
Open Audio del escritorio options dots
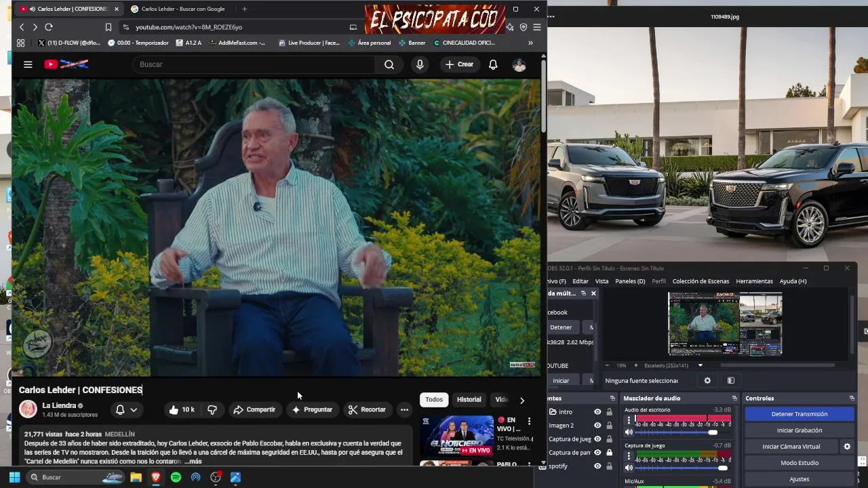[629, 420]
